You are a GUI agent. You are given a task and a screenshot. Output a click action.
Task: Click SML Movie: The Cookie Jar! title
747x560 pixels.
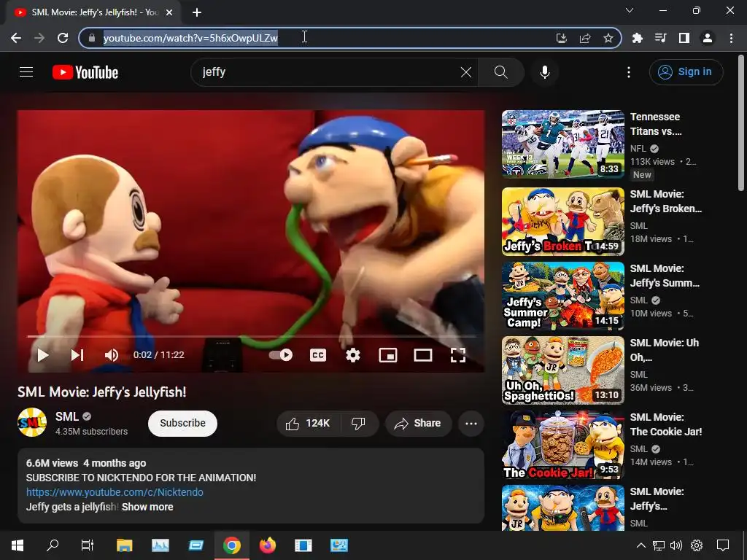(x=666, y=424)
